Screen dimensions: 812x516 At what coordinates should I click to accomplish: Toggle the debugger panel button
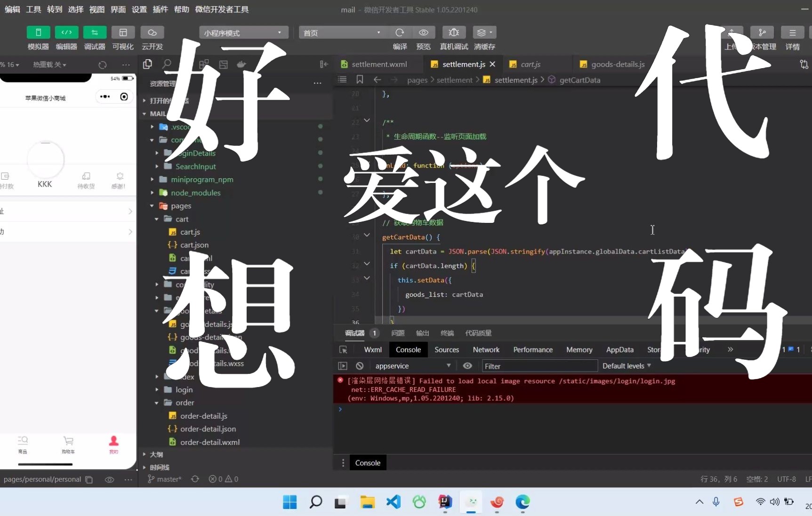pyautogui.click(x=95, y=32)
